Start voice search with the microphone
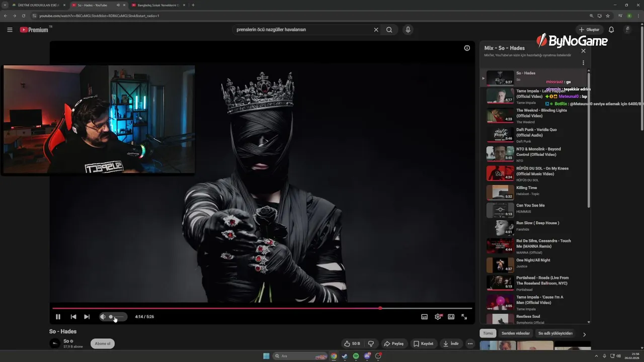This screenshot has width=644, height=362. point(408,30)
